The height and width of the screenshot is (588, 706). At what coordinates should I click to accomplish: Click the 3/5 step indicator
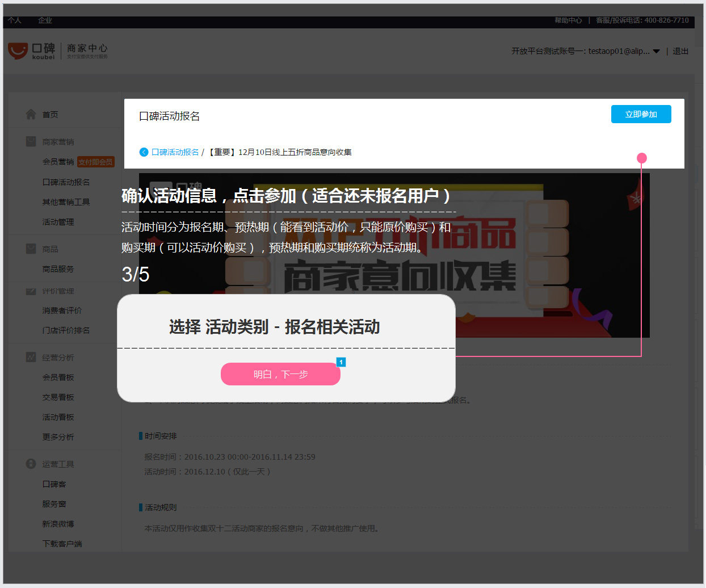coord(136,275)
